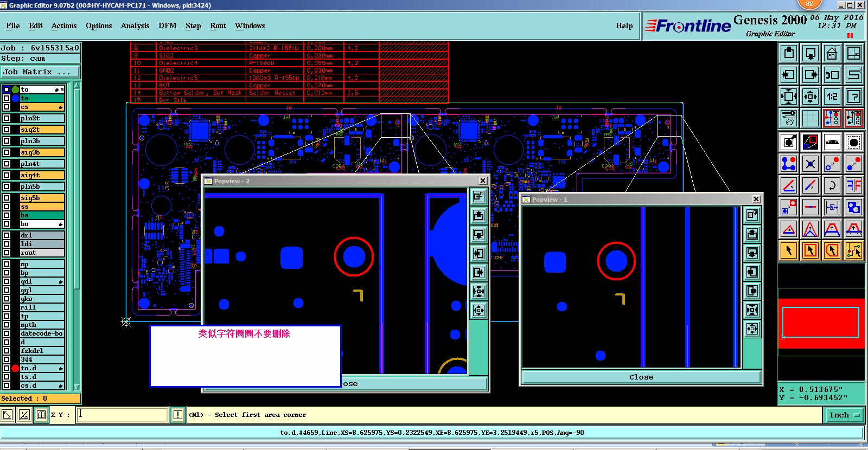
Task: Click the pan down icon in right toolbar
Action: pos(810,53)
